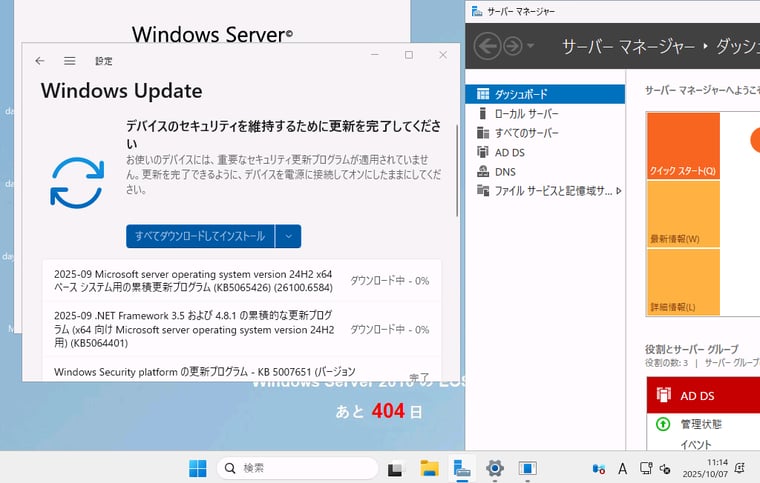The width and height of the screenshot is (760, 483).
Task: Open the navigation history dropdown in Server Manager
Action: [x=531, y=46]
